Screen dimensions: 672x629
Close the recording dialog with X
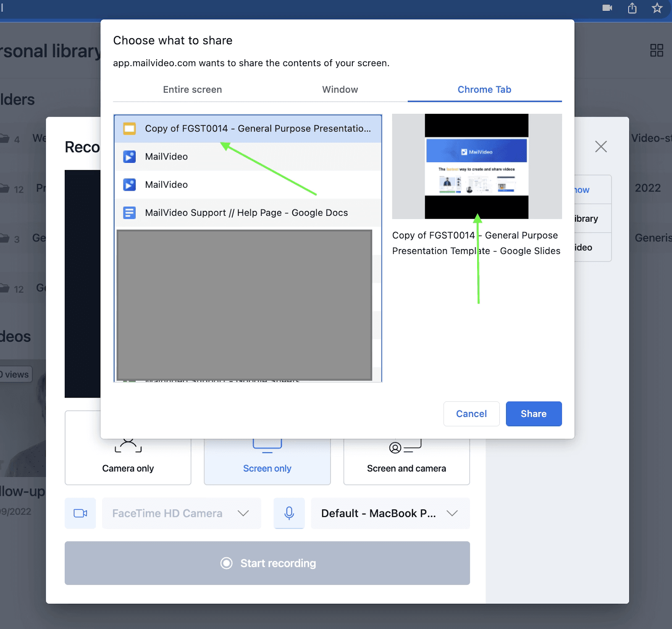601,147
